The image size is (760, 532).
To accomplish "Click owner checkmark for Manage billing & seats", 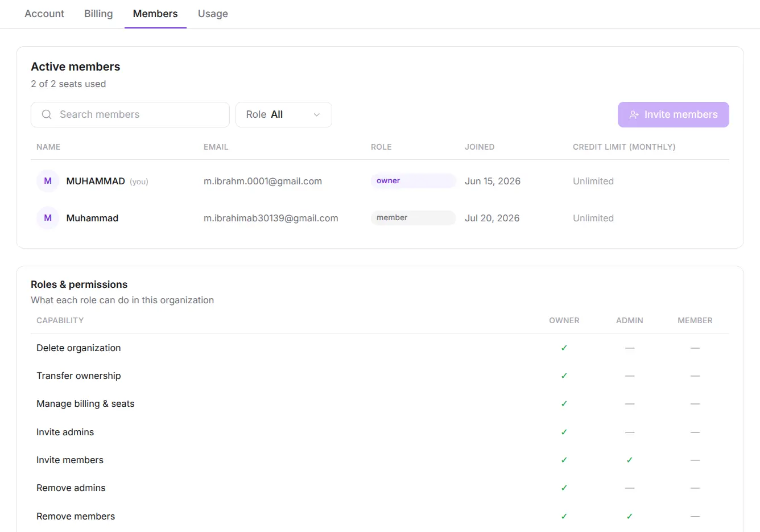I will point(564,403).
